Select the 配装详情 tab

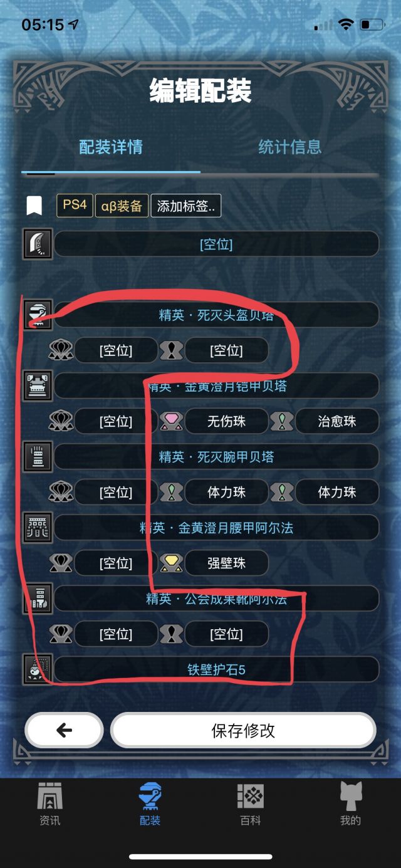pyautogui.click(x=111, y=147)
